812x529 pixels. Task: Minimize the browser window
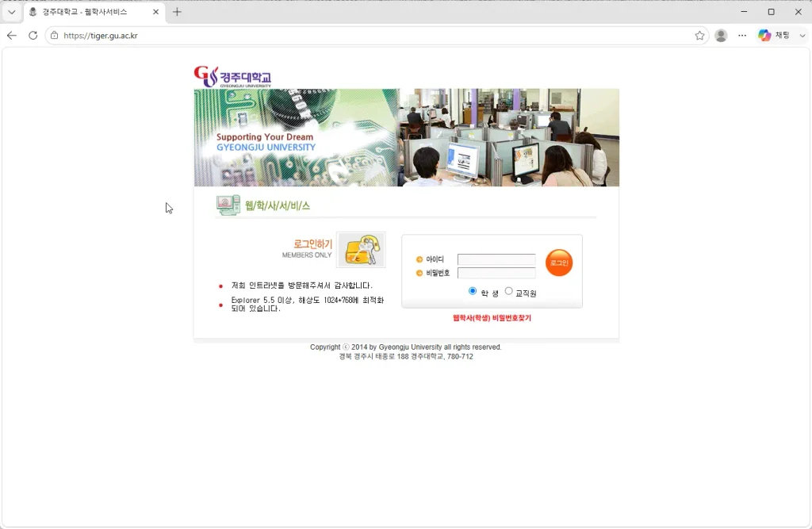744,11
